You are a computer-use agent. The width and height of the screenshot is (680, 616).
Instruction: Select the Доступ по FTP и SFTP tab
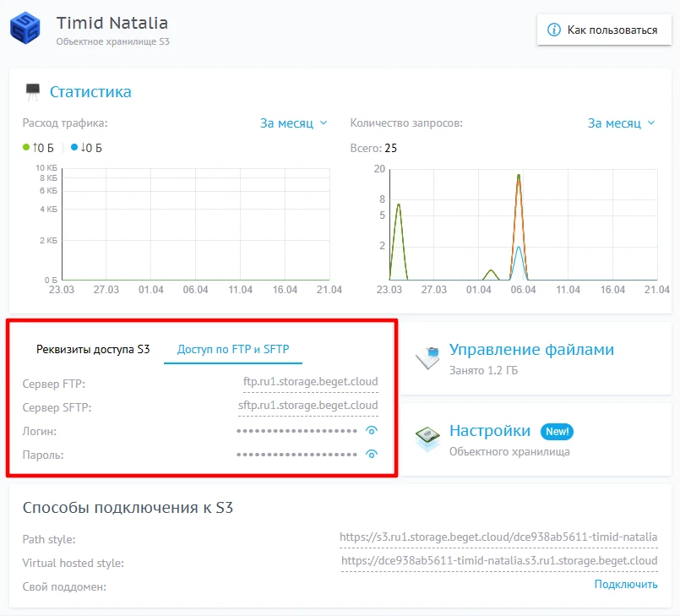click(x=232, y=349)
